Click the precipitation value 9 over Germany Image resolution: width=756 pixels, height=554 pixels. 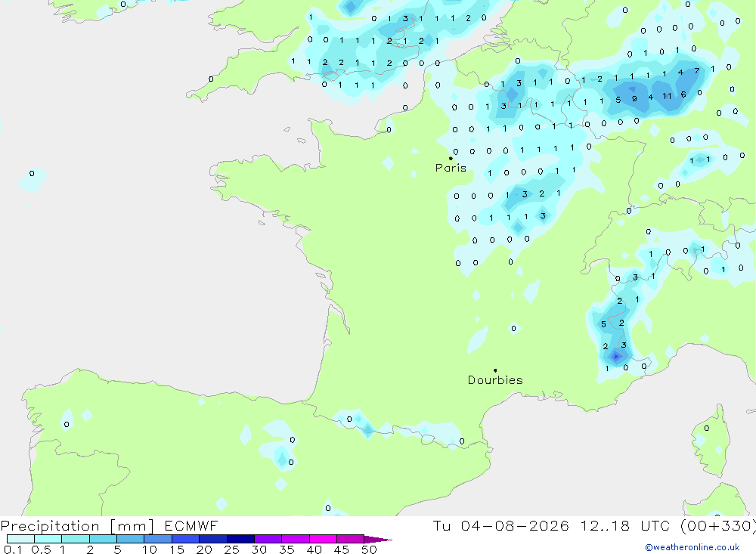[634, 98]
